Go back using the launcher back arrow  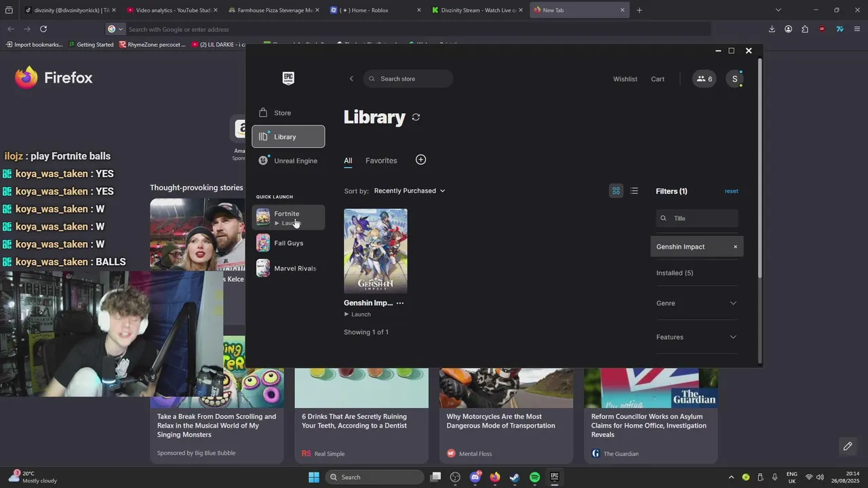[x=351, y=79]
